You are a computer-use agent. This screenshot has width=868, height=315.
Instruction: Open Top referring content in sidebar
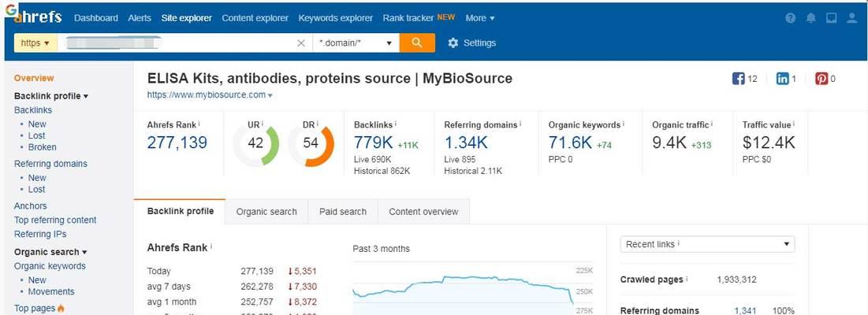click(55, 220)
